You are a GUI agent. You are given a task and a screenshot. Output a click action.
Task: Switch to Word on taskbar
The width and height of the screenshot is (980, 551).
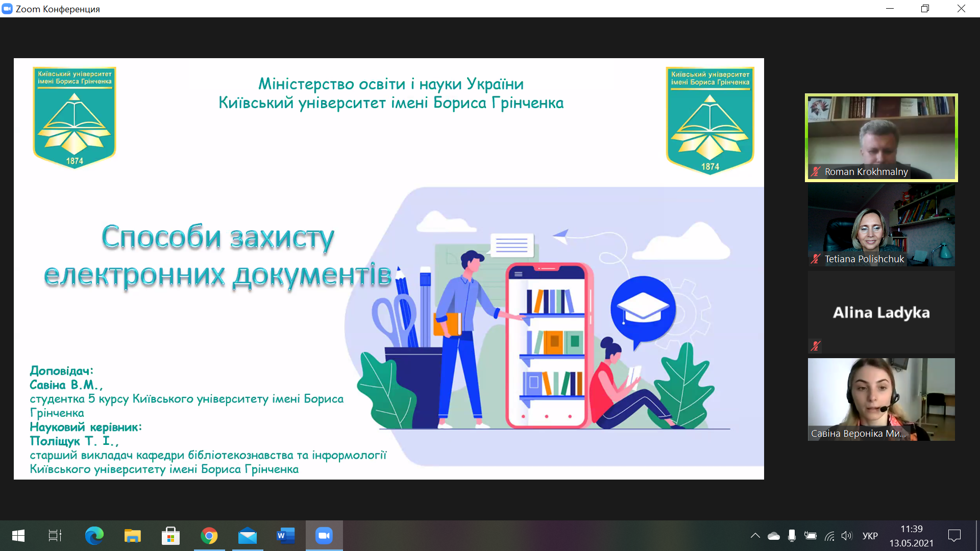pos(286,536)
